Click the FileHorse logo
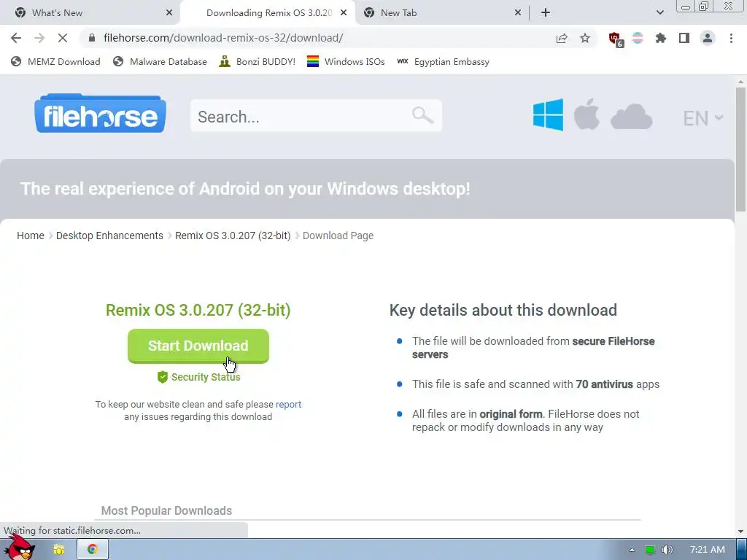 [100, 113]
